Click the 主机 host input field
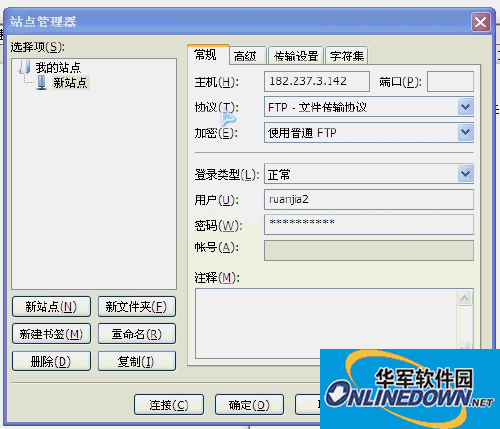 [x=317, y=81]
